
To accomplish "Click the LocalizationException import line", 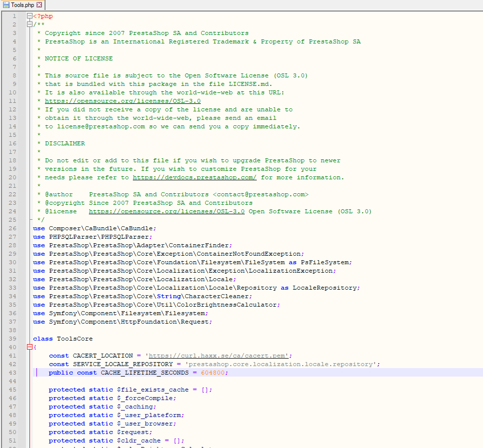I will (x=184, y=271).
